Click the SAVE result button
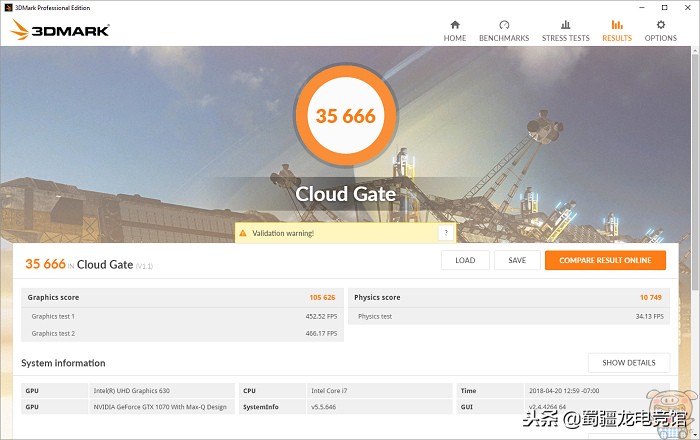This screenshot has width=700, height=440. (x=517, y=260)
